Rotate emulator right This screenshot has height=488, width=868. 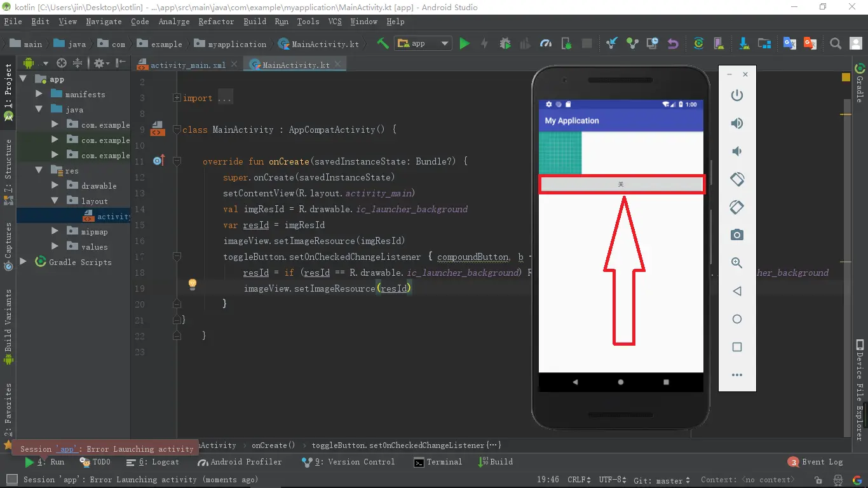737,207
